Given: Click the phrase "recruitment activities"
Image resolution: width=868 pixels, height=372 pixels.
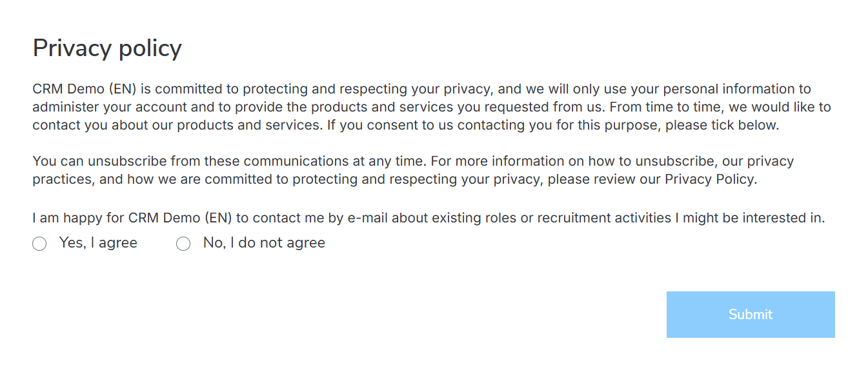Looking at the screenshot, I should [604, 218].
